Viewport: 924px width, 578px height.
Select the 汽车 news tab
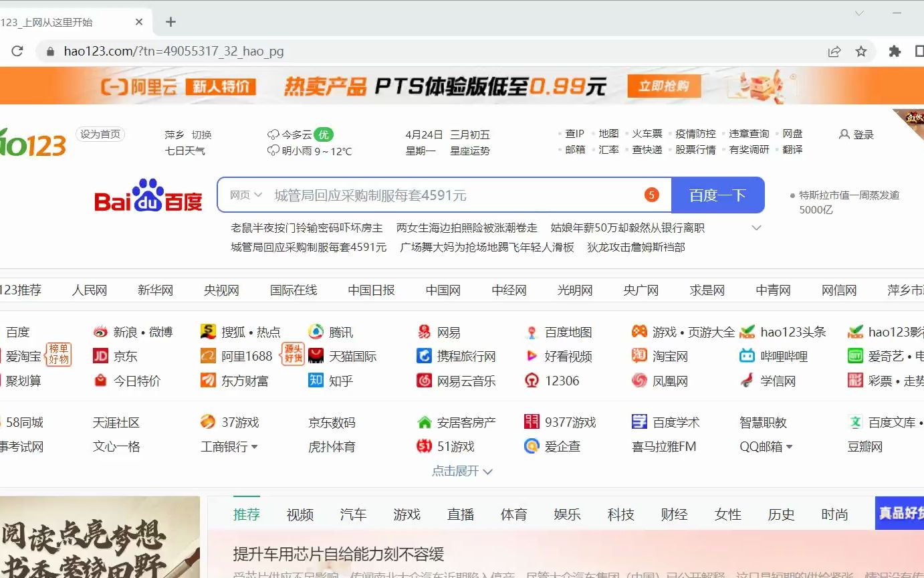353,514
